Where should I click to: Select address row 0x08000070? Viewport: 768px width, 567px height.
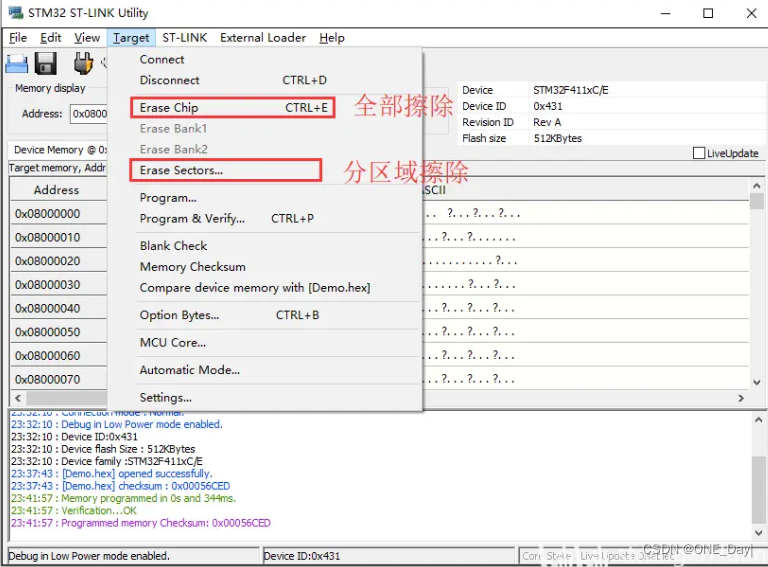pyautogui.click(x=48, y=379)
